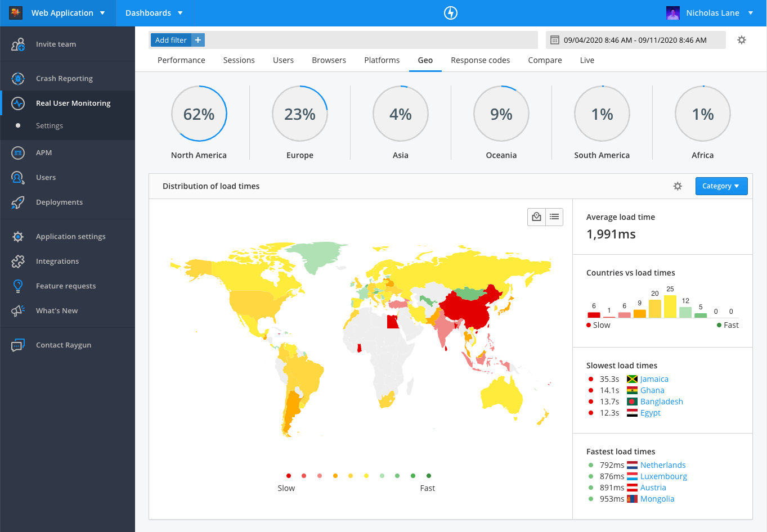Click the Feature requests lightbulb icon
Screen dimensions: 767x532
click(x=18, y=286)
